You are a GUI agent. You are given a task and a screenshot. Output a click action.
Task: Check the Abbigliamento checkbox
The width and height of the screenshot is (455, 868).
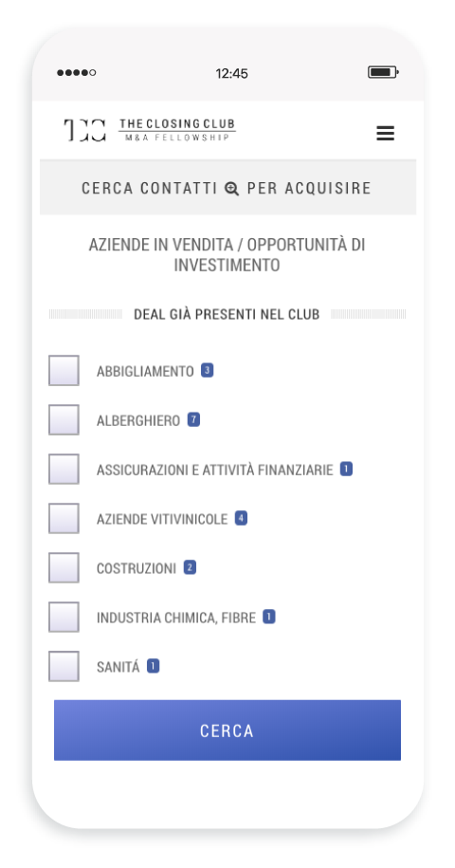64,370
